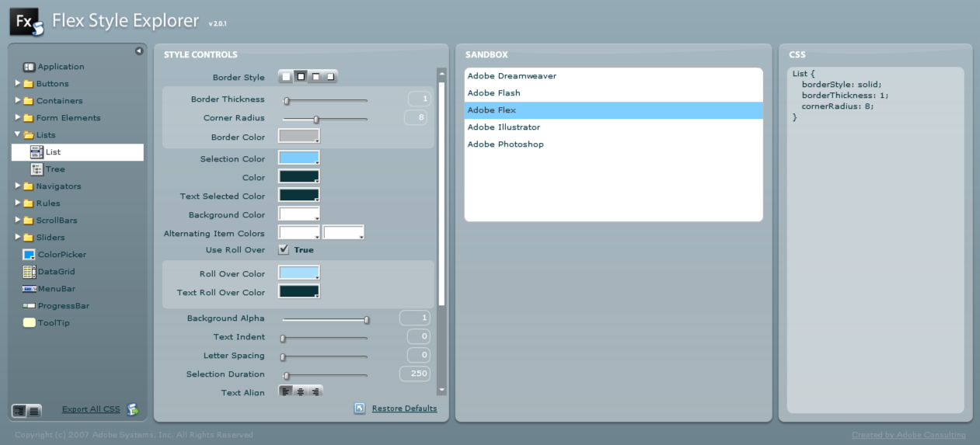
Task: Expand the Buttons folder
Action: [18, 83]
